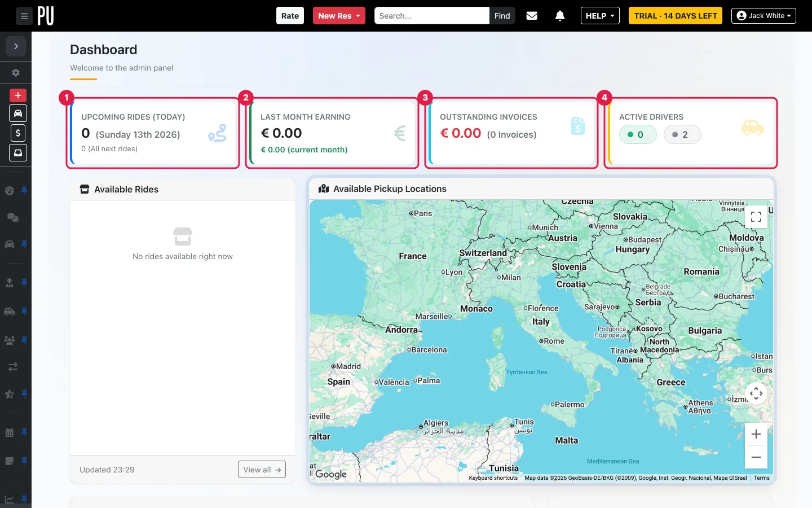
Task: Toggle pin next to half-star icon
Action: (24, 393)
